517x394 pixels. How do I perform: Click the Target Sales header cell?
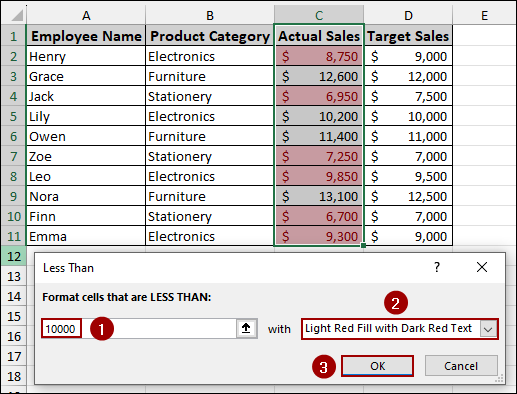tap(408, 36)
